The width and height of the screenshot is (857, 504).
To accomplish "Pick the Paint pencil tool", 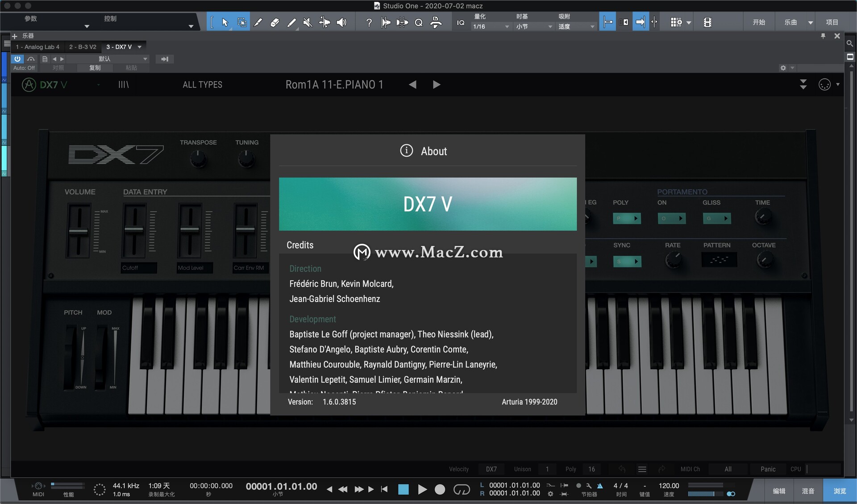I will pyautogui.click(x=291, y=22).
